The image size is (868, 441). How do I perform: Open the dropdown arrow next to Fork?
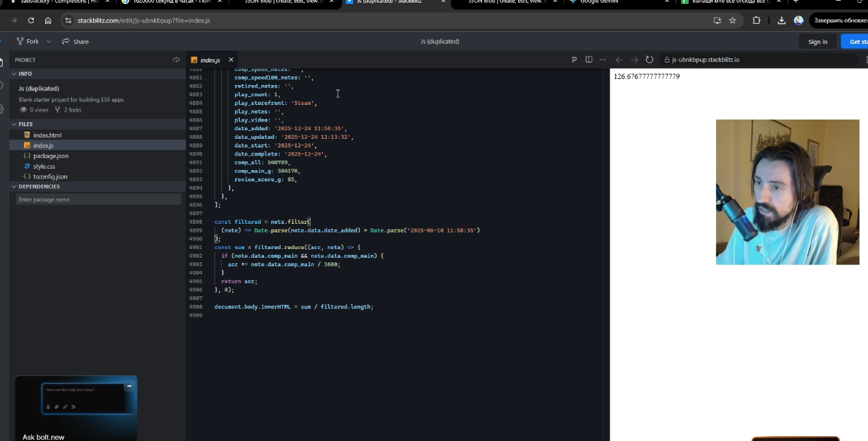[48, 41]
